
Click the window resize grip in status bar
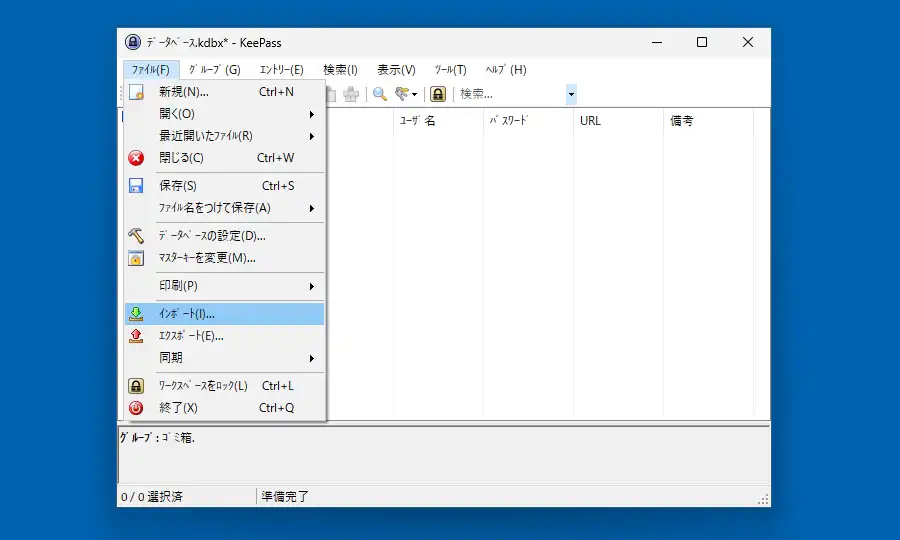point(763,499)
